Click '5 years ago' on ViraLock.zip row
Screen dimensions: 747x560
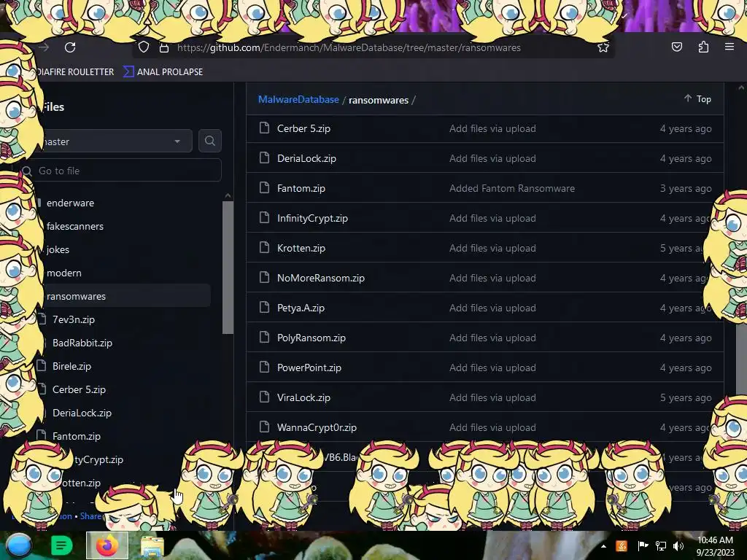tap(686, 397)
